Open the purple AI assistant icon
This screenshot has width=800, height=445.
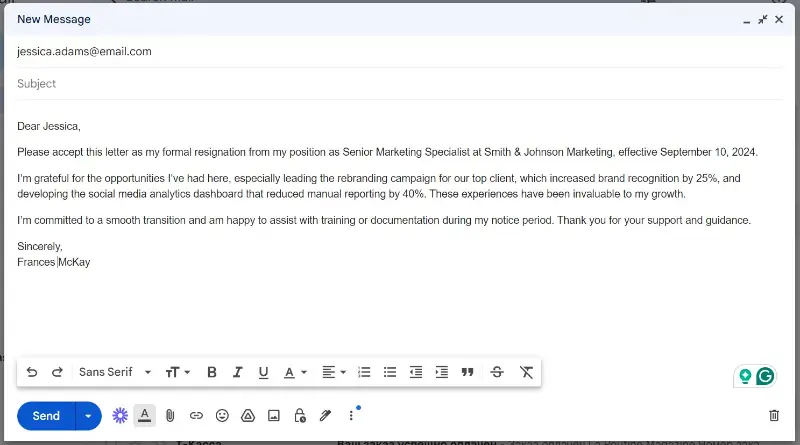pyautogui.click(x=120, y=415)
